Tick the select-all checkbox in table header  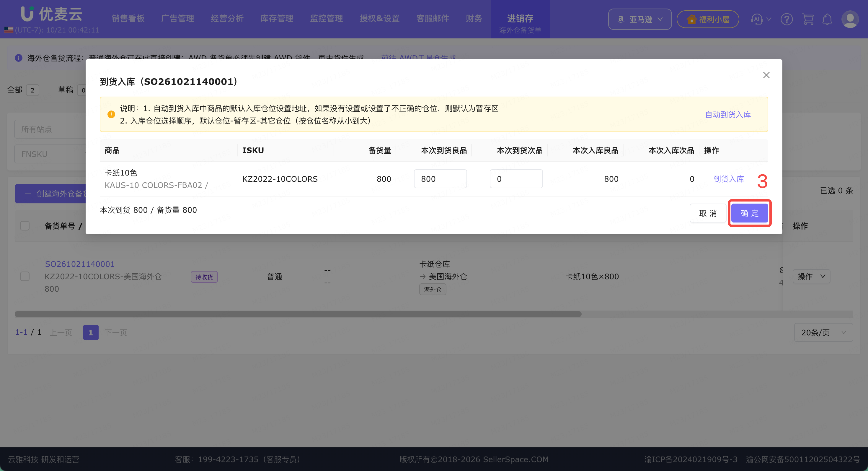click(25, 225)
